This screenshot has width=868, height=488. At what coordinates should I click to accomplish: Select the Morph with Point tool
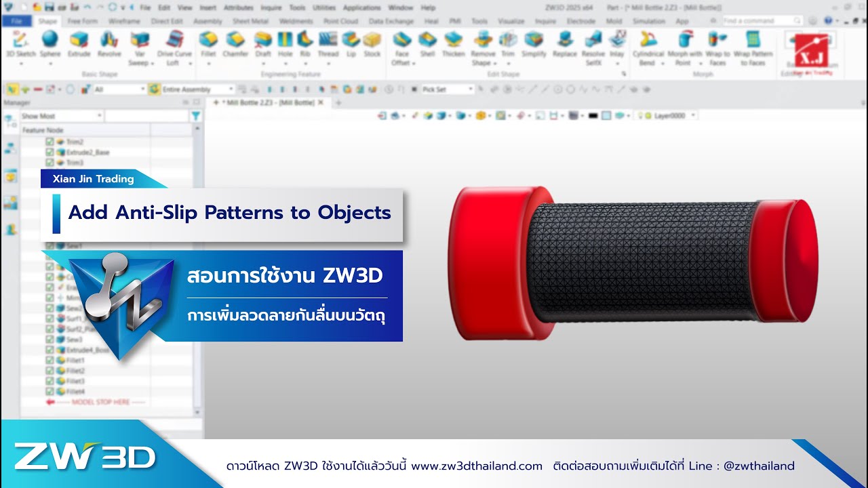click(685, 48)
